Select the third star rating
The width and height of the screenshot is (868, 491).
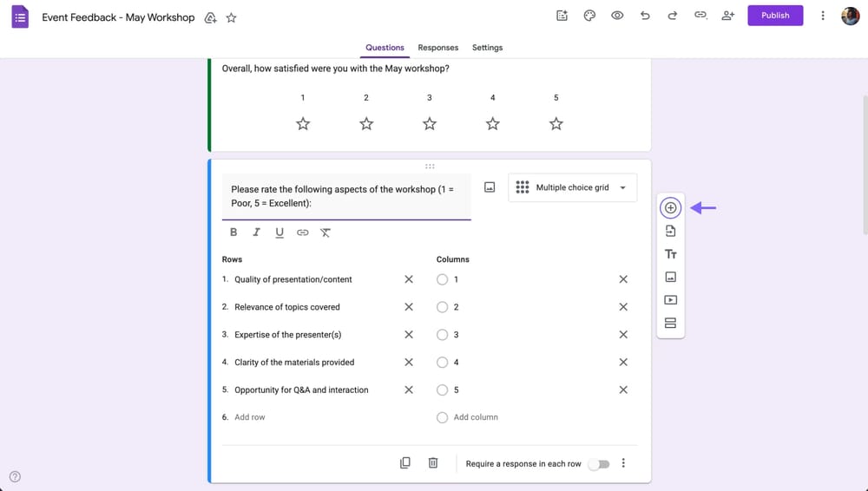click(430, 123)
